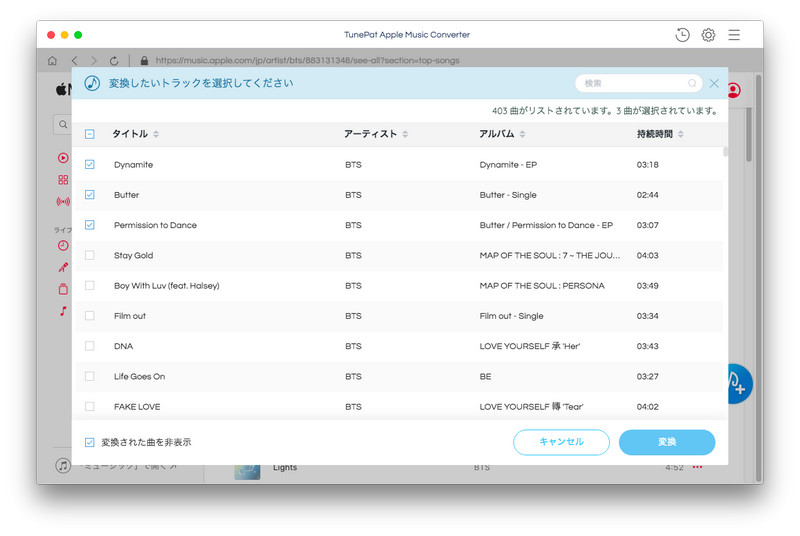Click the Lights album thumbnail

(247, 472)
